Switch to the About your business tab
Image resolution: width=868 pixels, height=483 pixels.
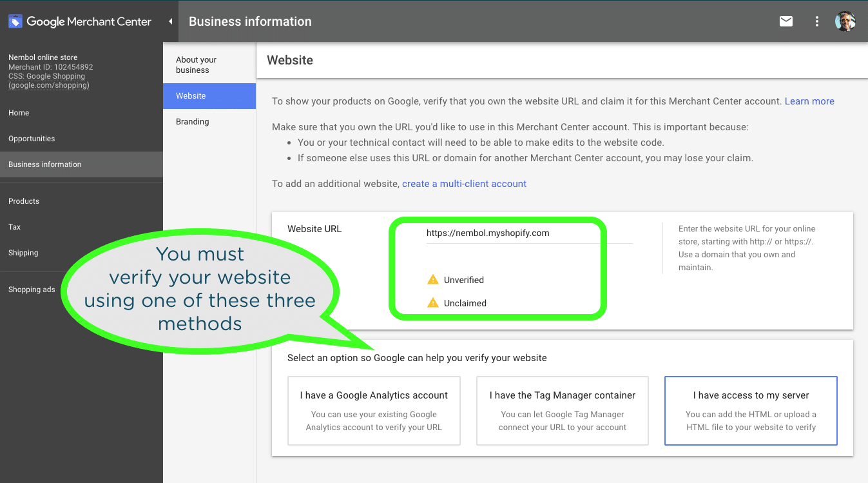tap(209, 65)
